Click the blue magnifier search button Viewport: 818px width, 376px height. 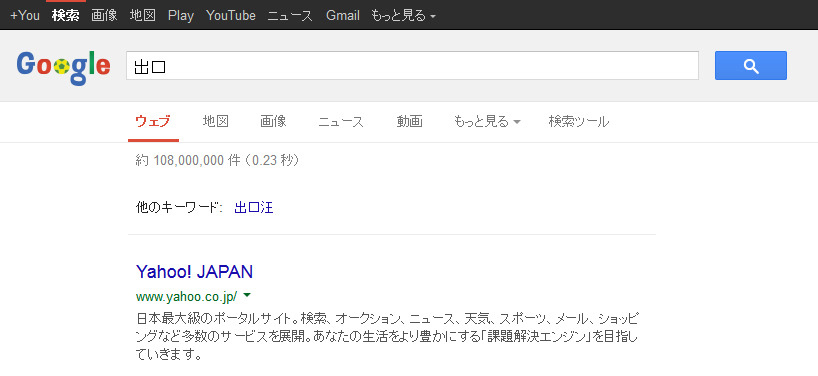point(751,66)
